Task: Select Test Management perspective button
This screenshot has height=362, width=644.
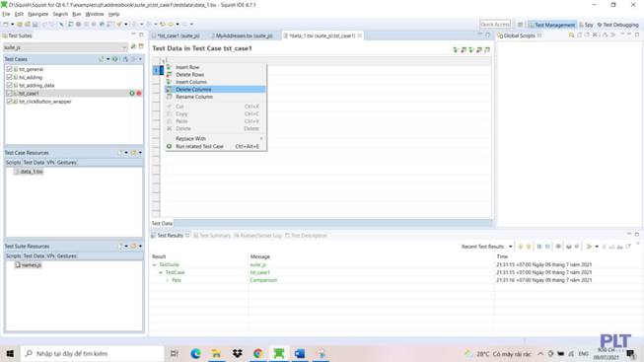Action: pyautogui.click(x=551, y=25)
